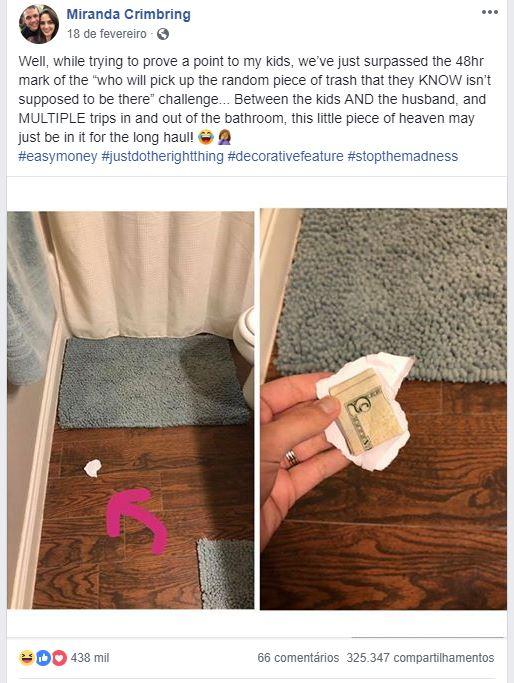Screen dimensions: 514x683
Task: Open the #easymoney hashtag
Action: [x=58, y=156]
